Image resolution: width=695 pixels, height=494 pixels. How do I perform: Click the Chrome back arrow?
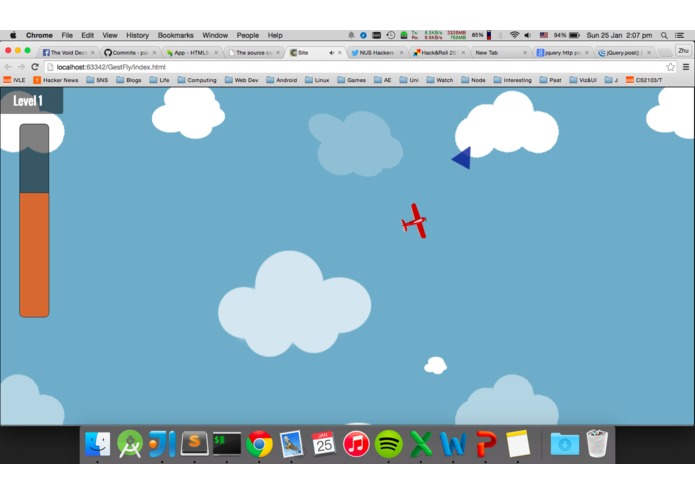coord(8,67)
